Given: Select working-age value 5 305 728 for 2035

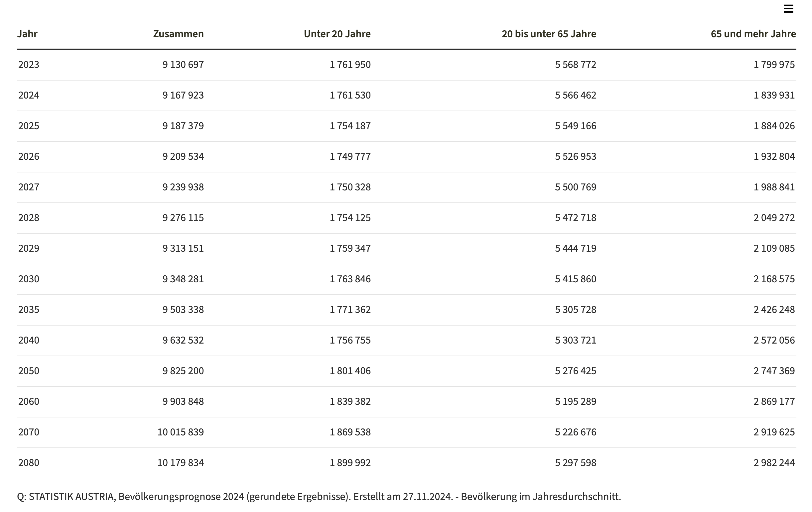Looking at the screenshot, I should pos(575,310).
